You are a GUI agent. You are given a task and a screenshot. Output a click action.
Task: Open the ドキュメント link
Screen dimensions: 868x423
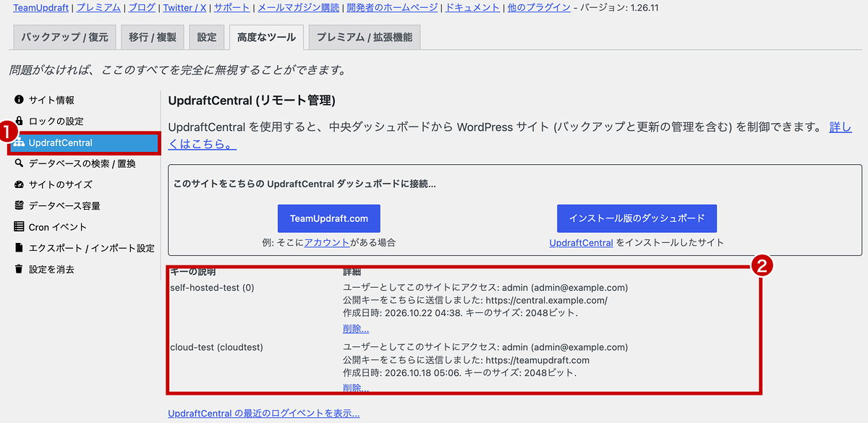(472, 8)
